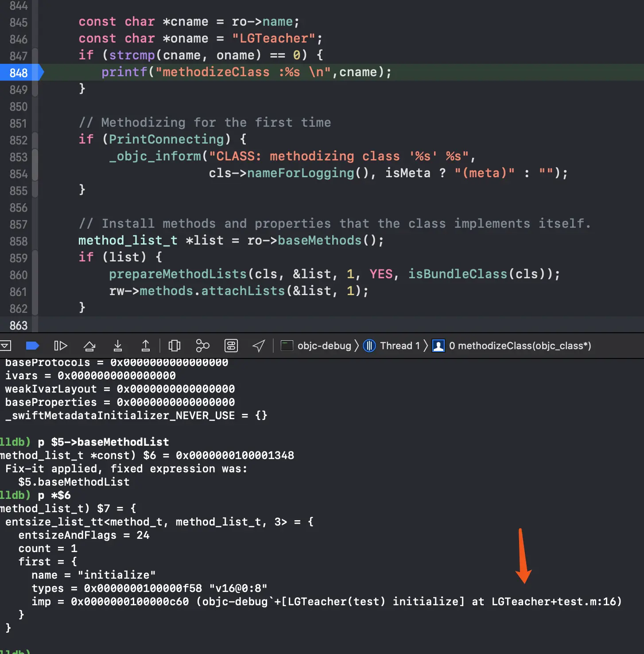Deactivate breakpoints with the blue breakpoint icon
The height and width of the screenshot is (654, 644).
point(33,346)
